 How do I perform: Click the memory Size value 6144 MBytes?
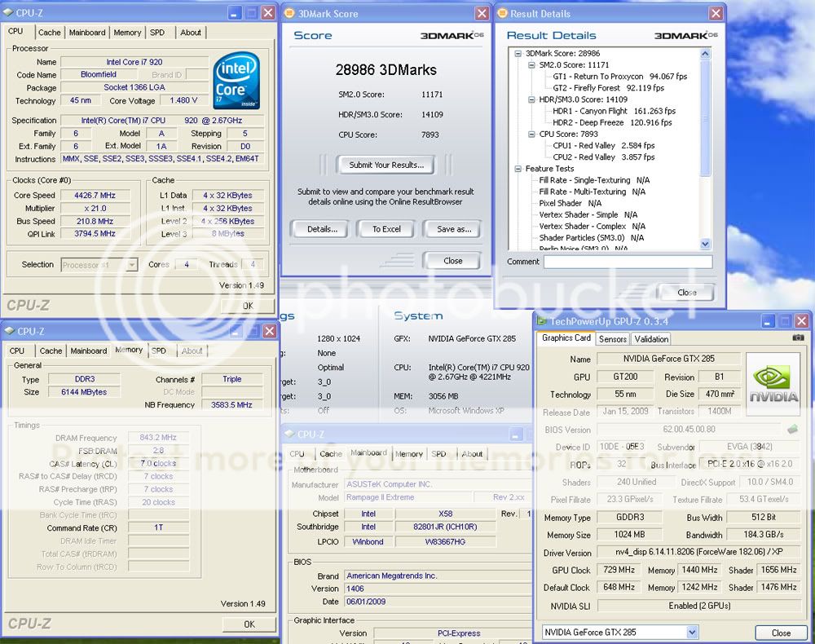point(84,392)
